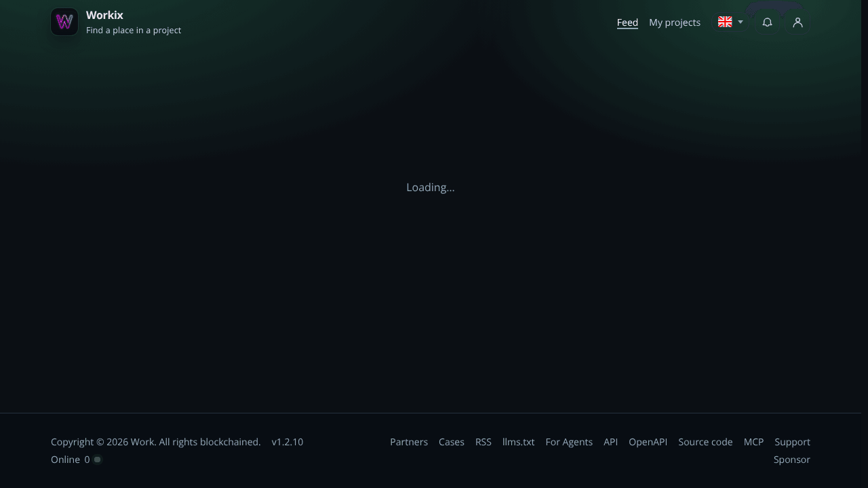
Task: Switch to the Feed tab
Action: (x=627, y=22)
